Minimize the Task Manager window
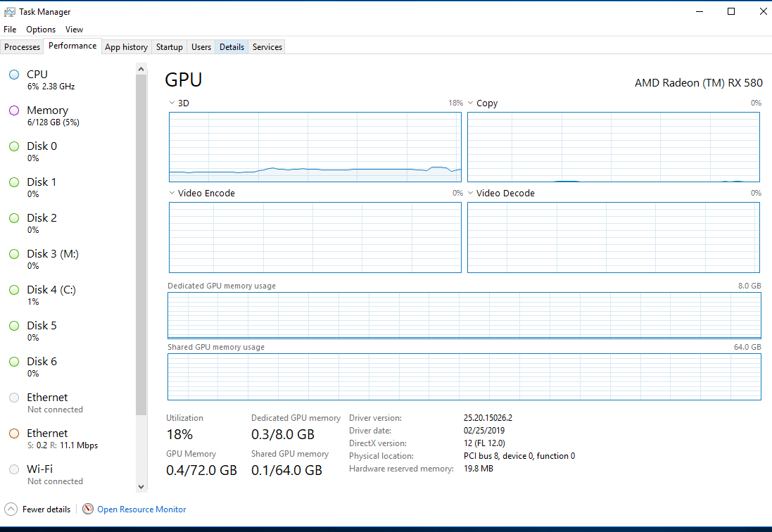This screenshot has width=772, height=532. (699, 11)
